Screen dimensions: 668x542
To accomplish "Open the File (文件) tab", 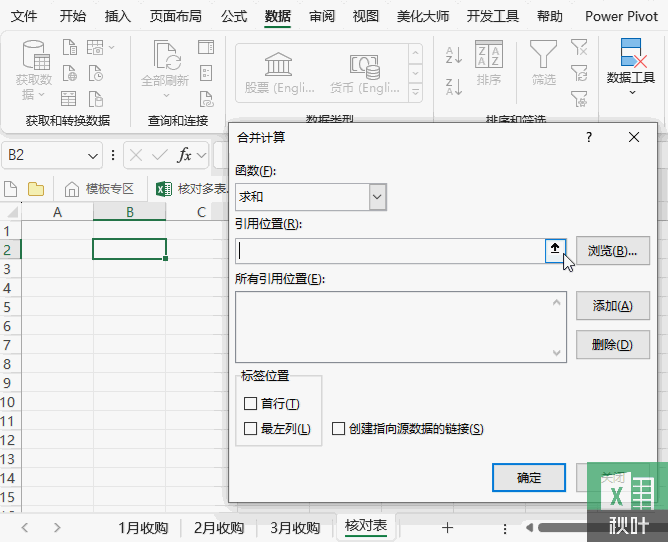I will tap(24, 17).
